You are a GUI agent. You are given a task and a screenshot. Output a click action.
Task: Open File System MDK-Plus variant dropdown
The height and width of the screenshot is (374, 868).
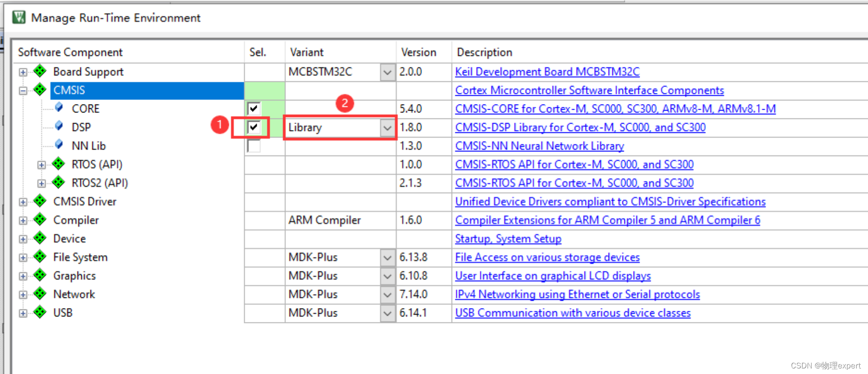click(x=387, y=258)
